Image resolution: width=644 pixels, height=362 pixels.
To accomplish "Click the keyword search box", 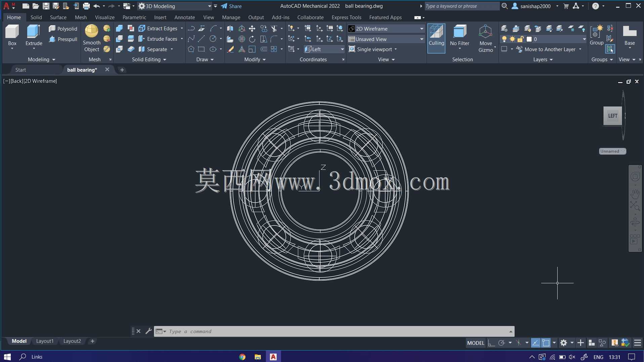I will click(461, 6).
